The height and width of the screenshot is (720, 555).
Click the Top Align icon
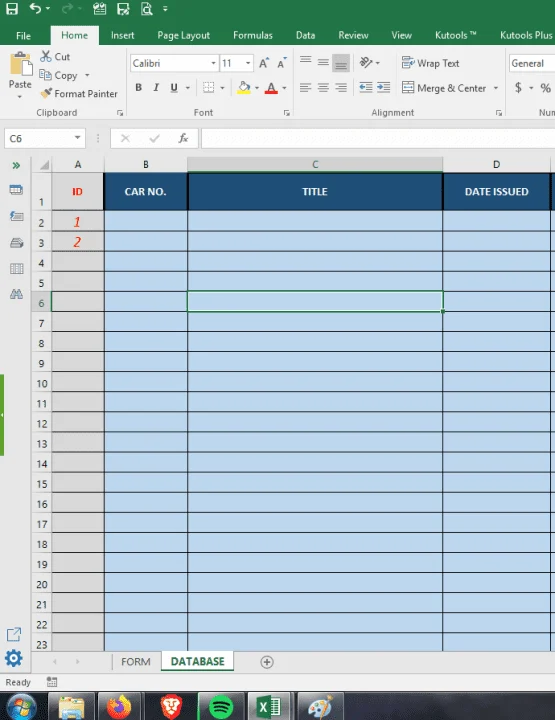(306, 62)
